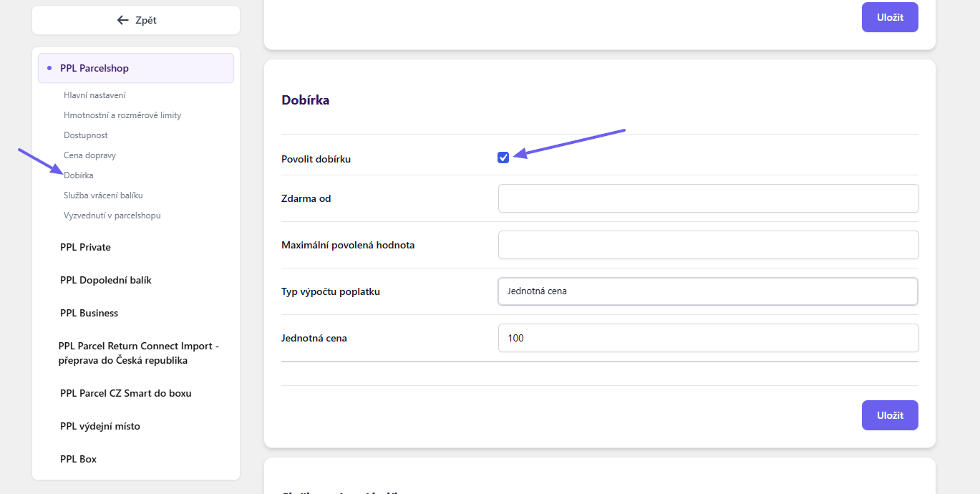Open the Dobírka submenu item
This screenshot has height=494, width=980.
[x=79, y=175]
